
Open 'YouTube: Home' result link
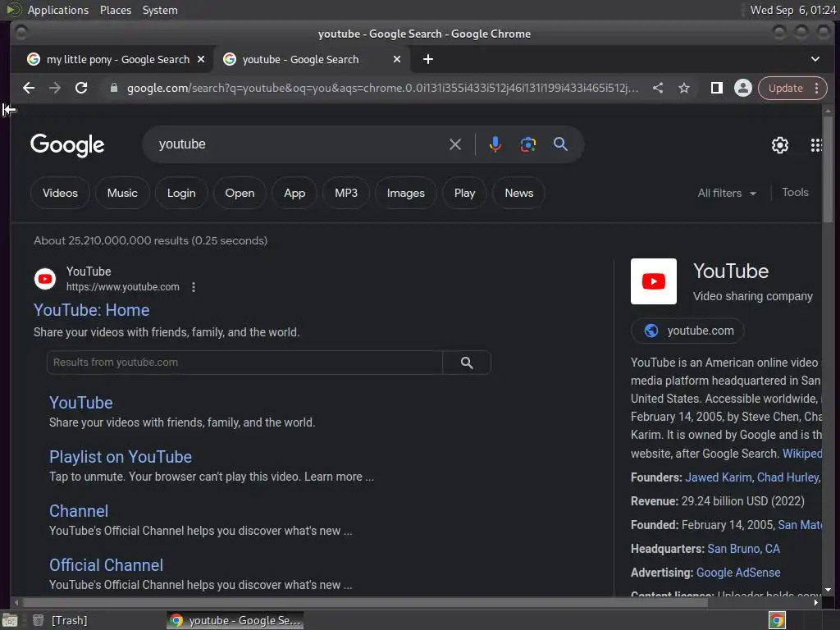tap(92, 310)
